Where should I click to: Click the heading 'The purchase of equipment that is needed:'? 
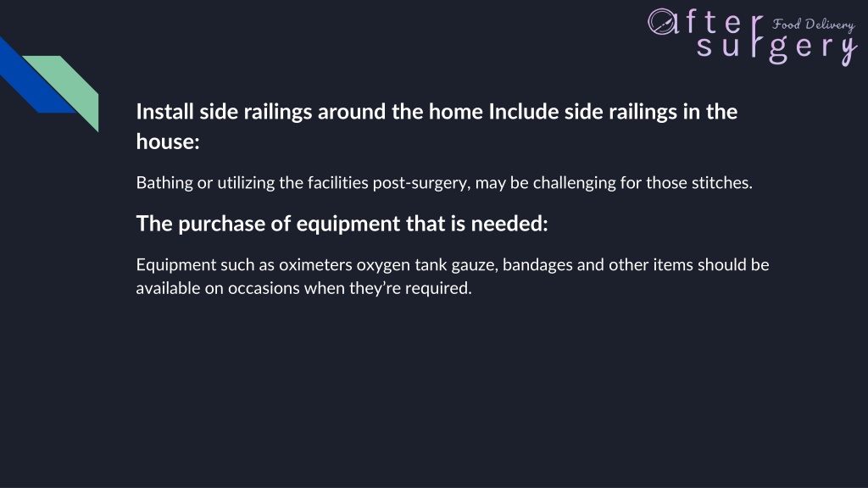click(342, 224)
